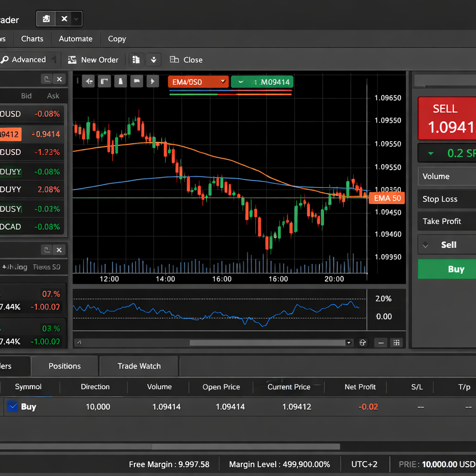
Task: Go to the Copy tab
Action: coord(117,39)
